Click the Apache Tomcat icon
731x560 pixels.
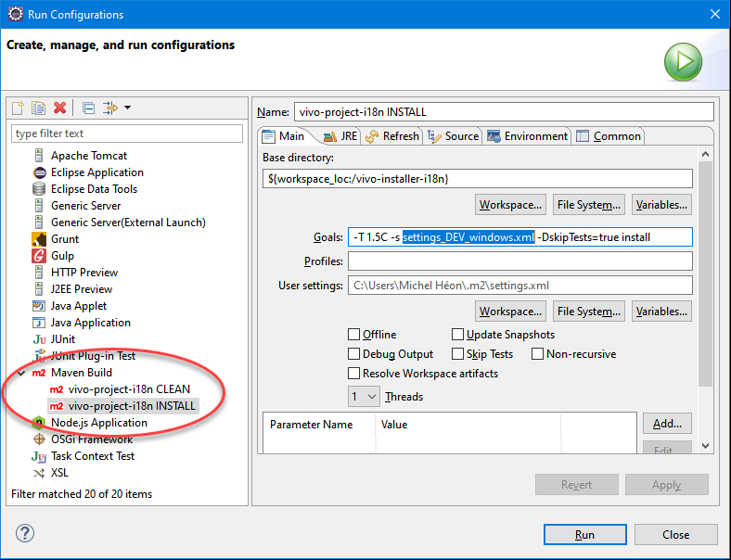click(39, 155)
